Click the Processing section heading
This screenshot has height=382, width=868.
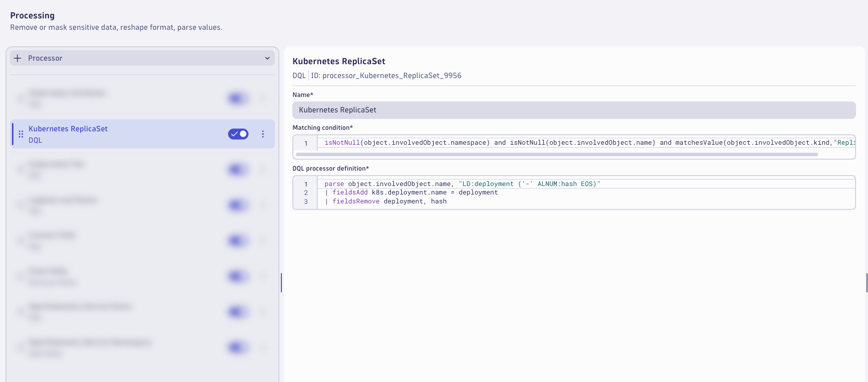(x=32, y=15)
